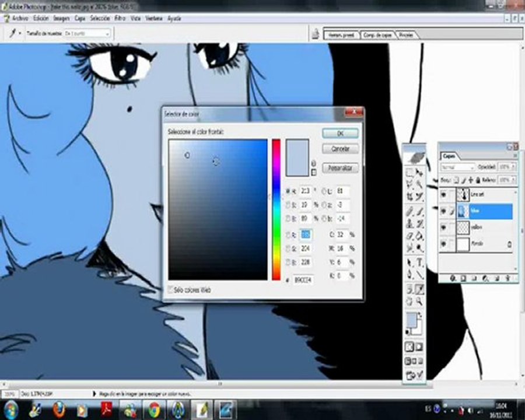Open Google Chrome from the taskbar
The image size is (525, 420).
(x=155, y=409)
